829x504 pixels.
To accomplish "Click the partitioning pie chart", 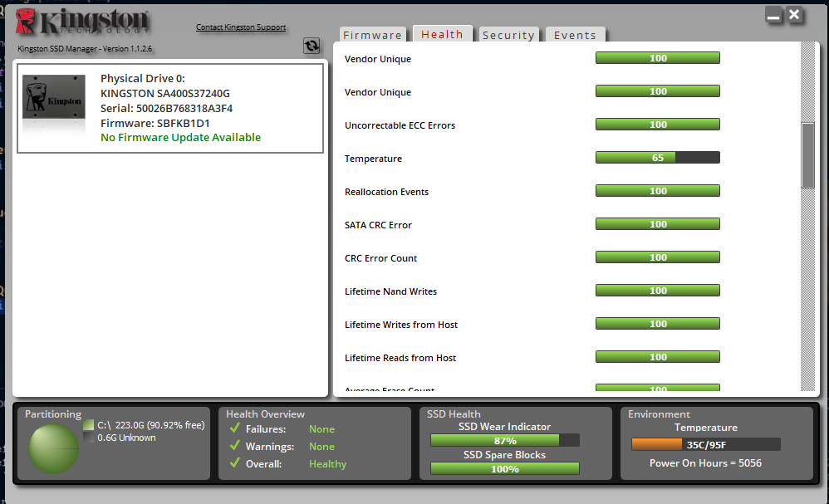I will [53, 448].
